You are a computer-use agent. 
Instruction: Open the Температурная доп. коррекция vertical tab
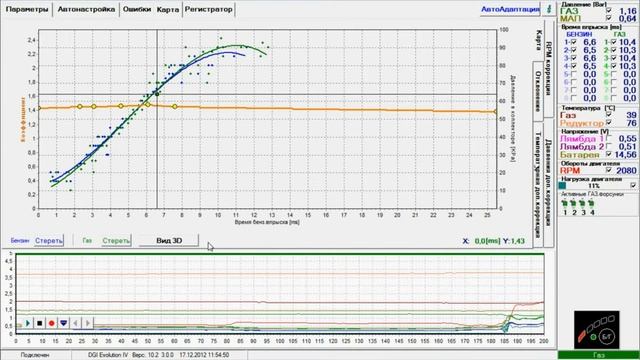538,184
